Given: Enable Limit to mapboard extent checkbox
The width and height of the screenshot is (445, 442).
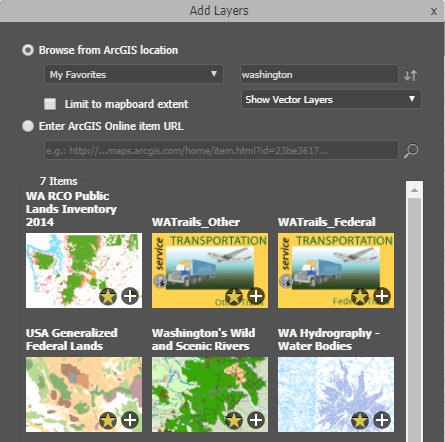Looking at the screenshot, I should [50, 104].
